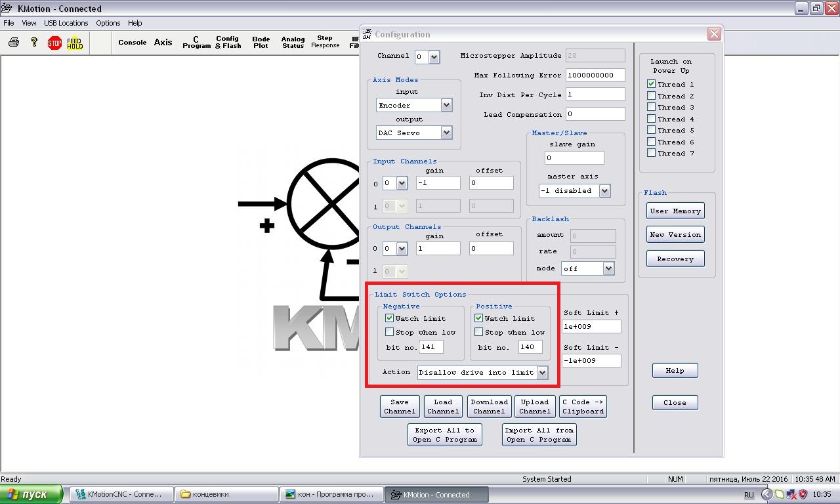
Task: Expand Input Channels row 0 dropdown
Action: coord(402,184)
